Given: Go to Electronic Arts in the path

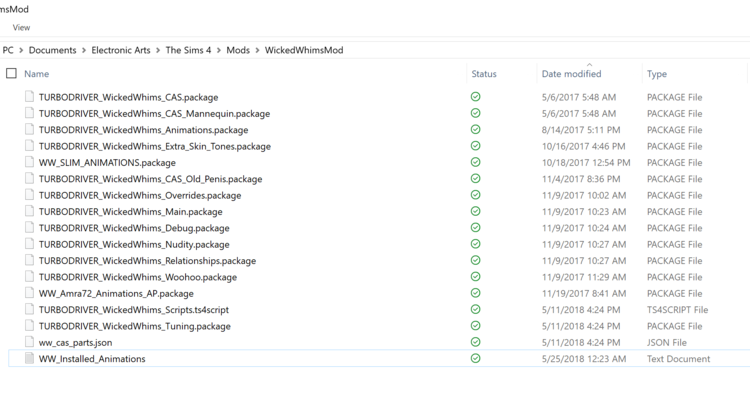Looking at the screenshot, I should click(x=121, y=50).
